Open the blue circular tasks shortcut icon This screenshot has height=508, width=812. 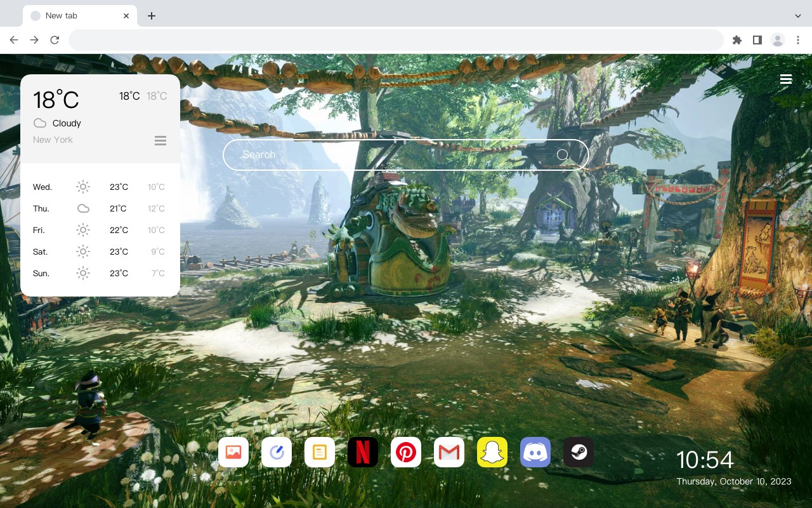pos(277,452)
